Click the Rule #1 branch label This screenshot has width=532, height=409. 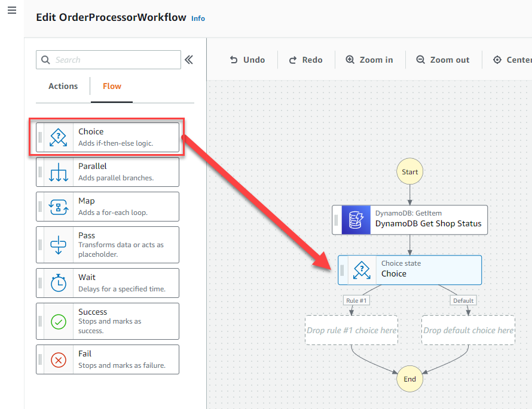pyautogui.click(x=356, y=300)
